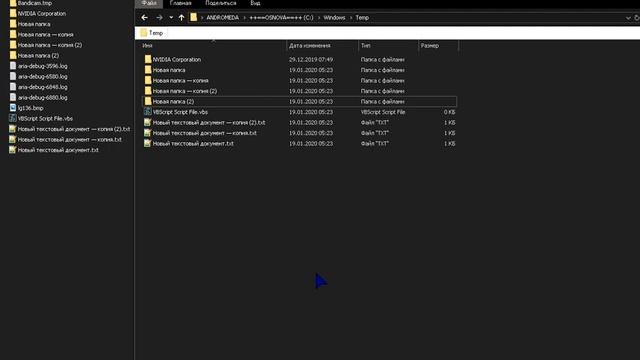This screenshot has height=360, width=640.
Task: Switch to the Главная ribbon tab
Action: click(180, 3)
